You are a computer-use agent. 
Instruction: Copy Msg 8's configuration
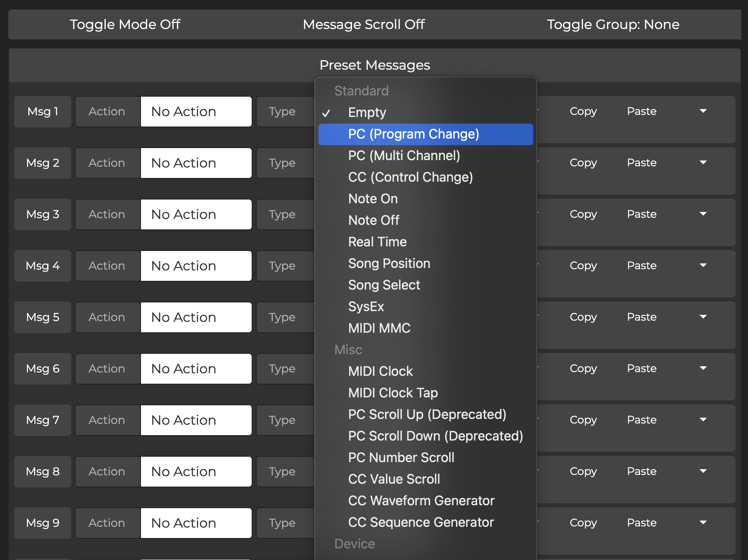[x=583, y=471]
